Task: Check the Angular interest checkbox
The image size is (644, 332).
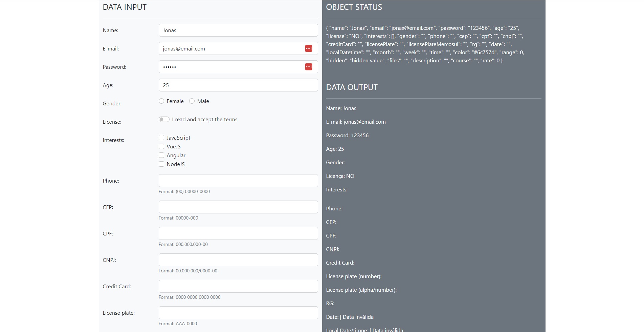Action: coord(161,155)
